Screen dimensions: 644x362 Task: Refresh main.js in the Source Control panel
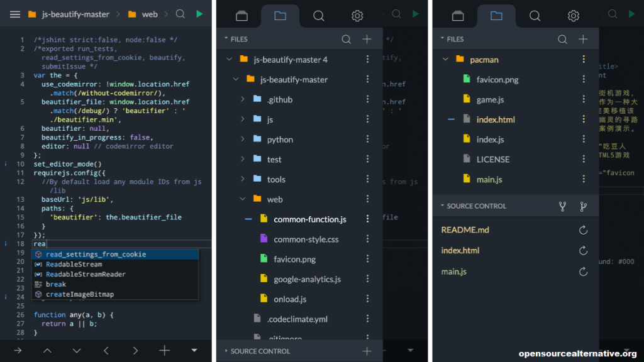(x=584, y=271)
